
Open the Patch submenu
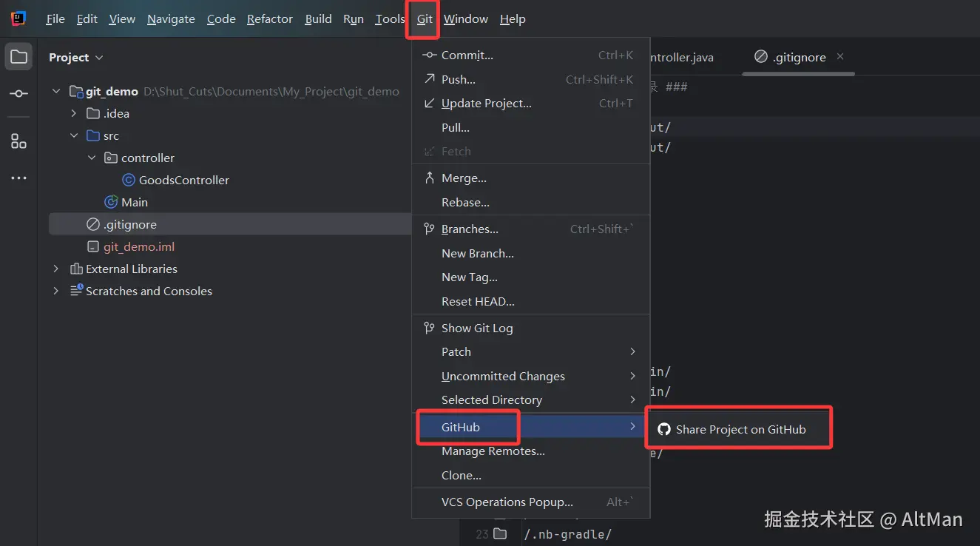tap(531, 351)
